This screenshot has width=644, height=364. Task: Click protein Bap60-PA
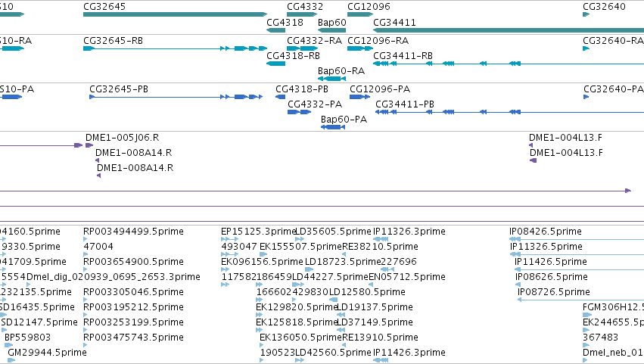333,127
